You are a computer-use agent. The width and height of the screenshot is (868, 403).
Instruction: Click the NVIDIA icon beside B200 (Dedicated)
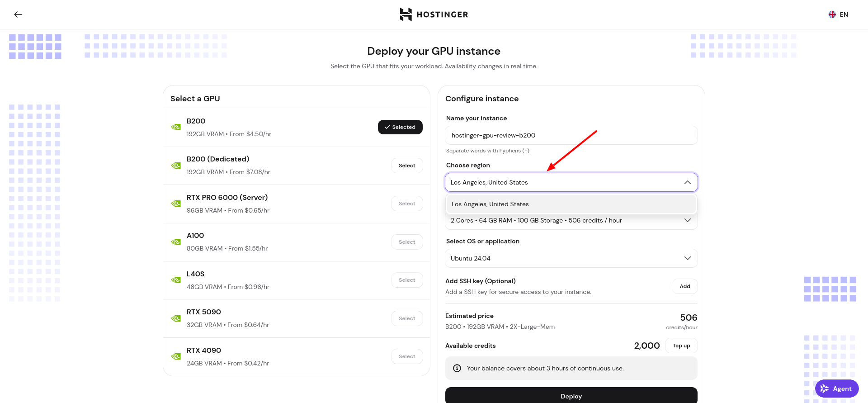coord(176,166)
